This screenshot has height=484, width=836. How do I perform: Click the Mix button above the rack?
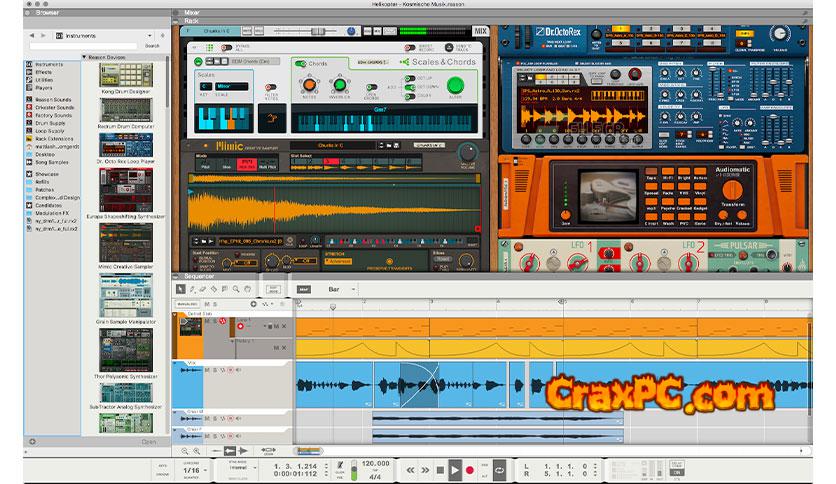coord(480,31)
